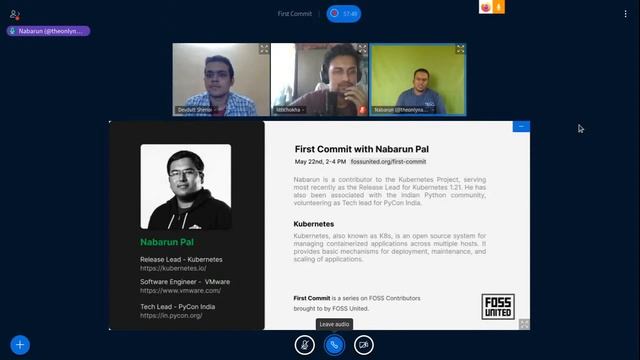Toggle the recording indicator showing 57:49
640x360 pixels.
point(344,13)
